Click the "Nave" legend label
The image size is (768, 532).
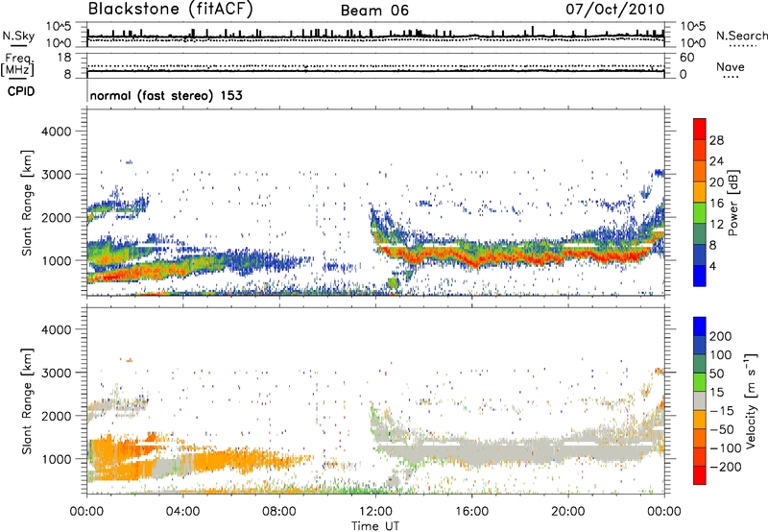[731, 66]
